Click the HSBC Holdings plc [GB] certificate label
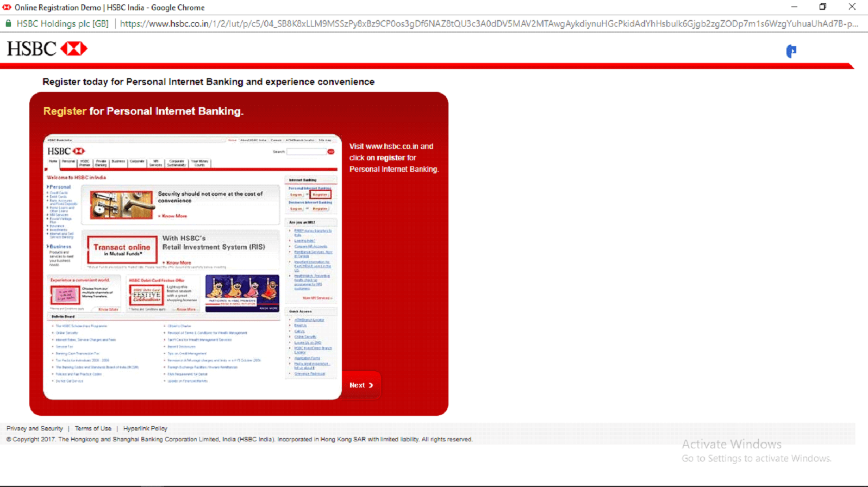Image resolution: width=868 pixels, height=487 pixels. 63,23
